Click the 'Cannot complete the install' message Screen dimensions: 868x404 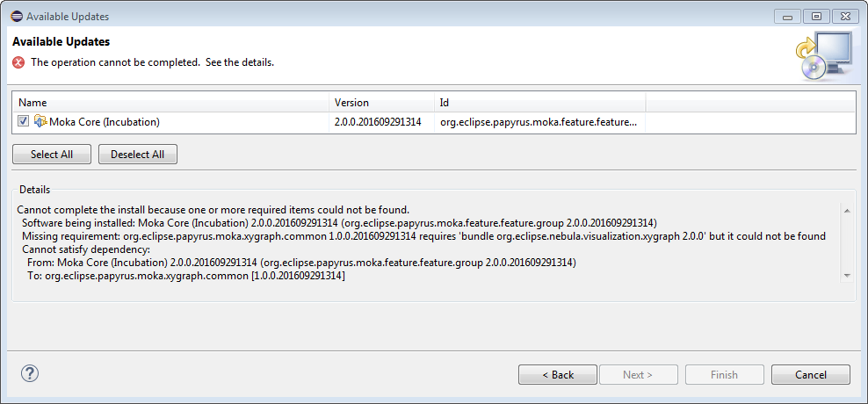(213, 210)
